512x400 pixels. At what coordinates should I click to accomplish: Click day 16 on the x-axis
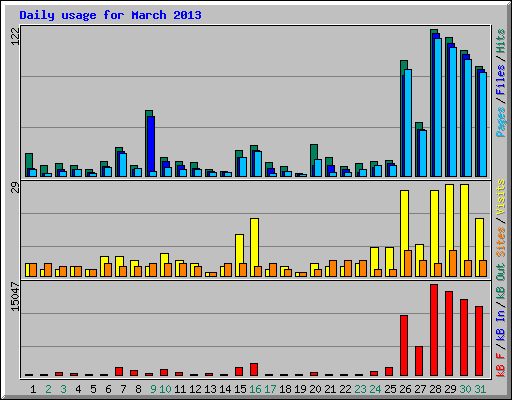pyautogui.click(x=255, y=389)
